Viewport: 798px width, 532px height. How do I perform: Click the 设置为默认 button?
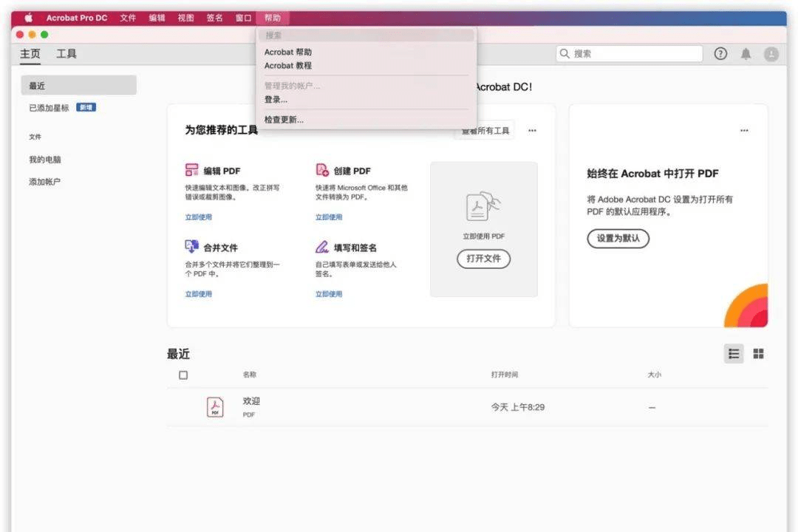618,238
